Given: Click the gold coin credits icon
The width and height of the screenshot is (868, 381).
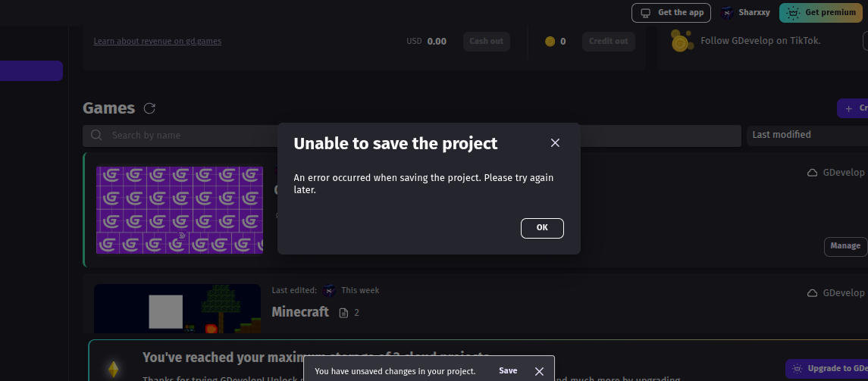Looking at the screenshot, I should tap(550, 42).
